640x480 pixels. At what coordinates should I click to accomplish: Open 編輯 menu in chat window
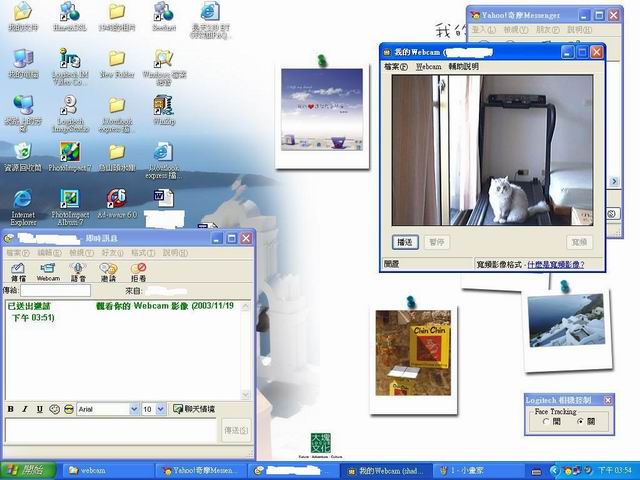pos(49,253)
